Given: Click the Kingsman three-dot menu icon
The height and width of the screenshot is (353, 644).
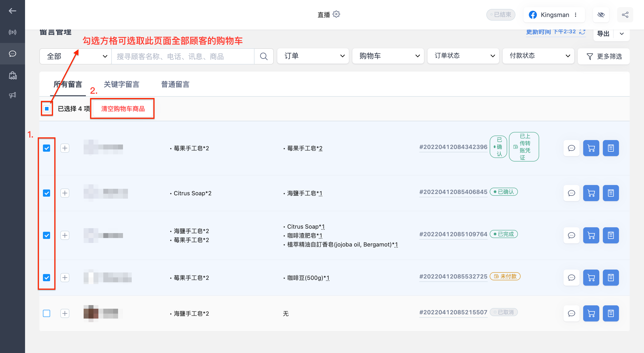Looking at the screenshot, I should pyautogui.click(x=576, y=15).
